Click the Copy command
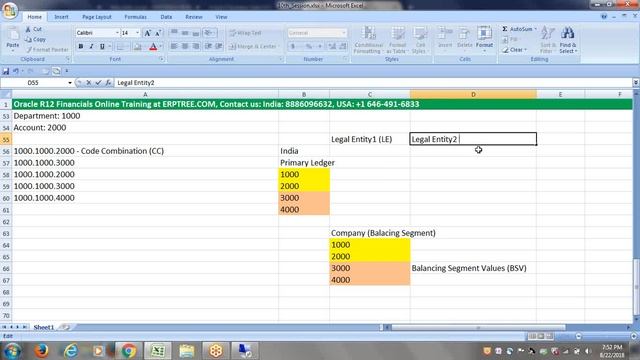This screenshot has width=640, height=360. 36,40
